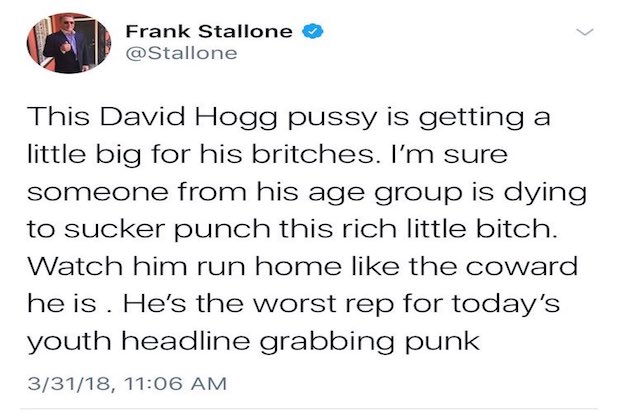Open the tweet options chevron menu
618x412 pixels.
584,32
